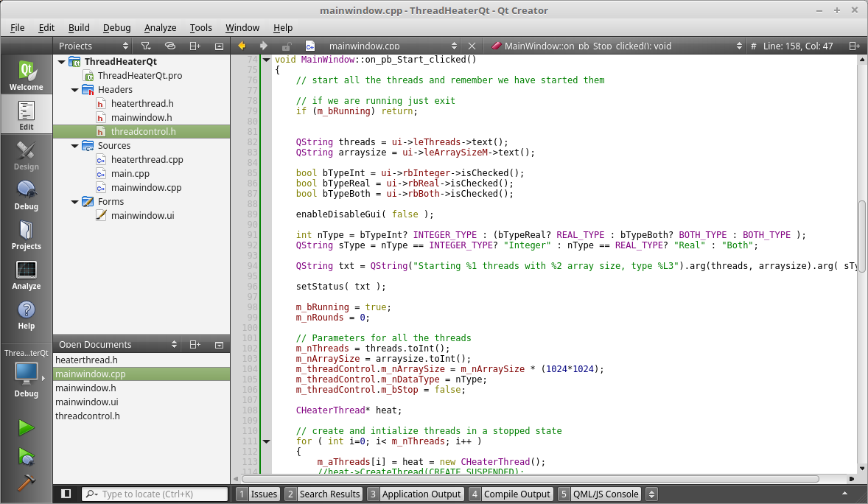868x504 pixels.
Task: Open the Issues output pane
Action: click(257, 494)
